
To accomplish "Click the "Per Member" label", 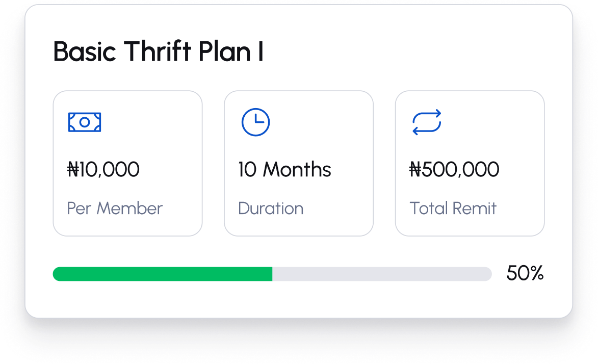I will 115,209.
